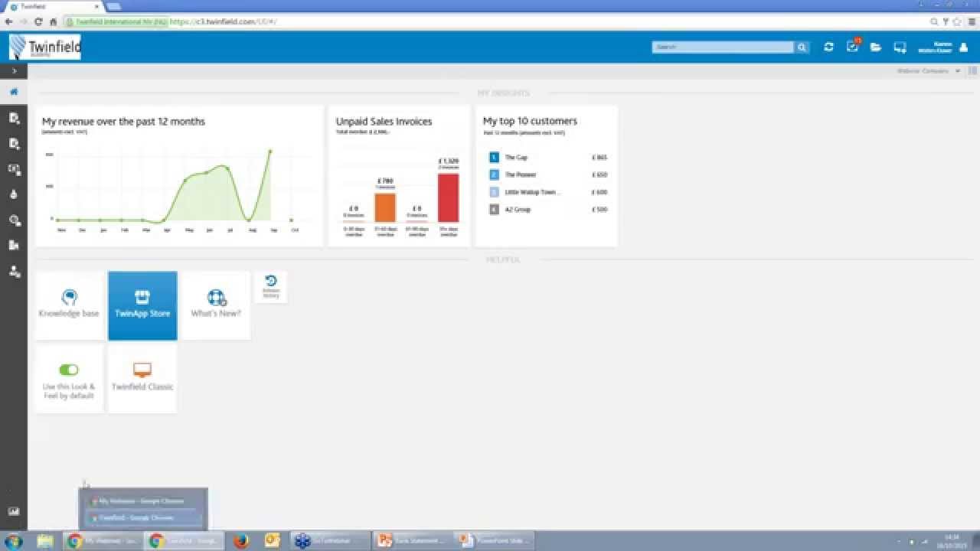Viewport: 980px width, 551px height.
Task: Click the orange unpaid invoices bar
Action: (x=385, y=207)
